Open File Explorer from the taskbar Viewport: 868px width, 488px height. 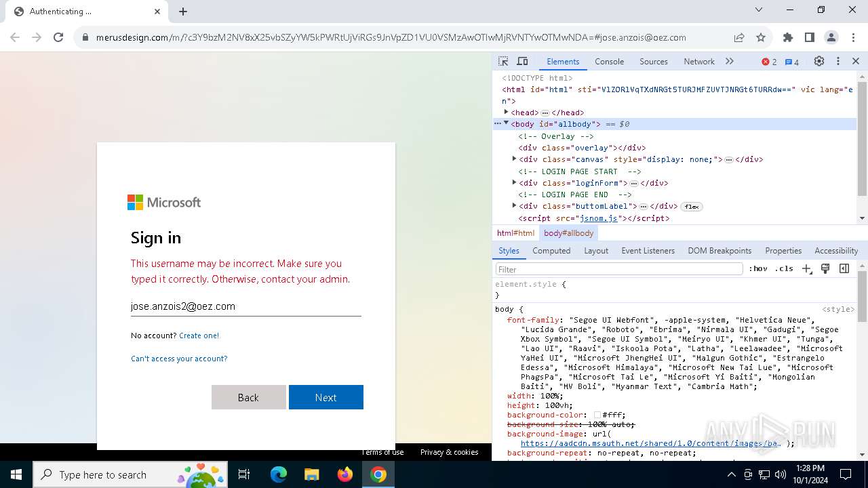tap(311, 474)
